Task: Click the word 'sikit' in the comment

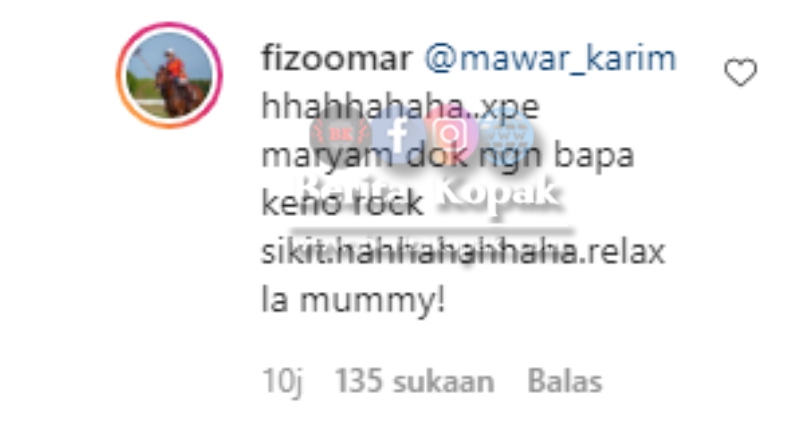Action: [x=292, y=252]
